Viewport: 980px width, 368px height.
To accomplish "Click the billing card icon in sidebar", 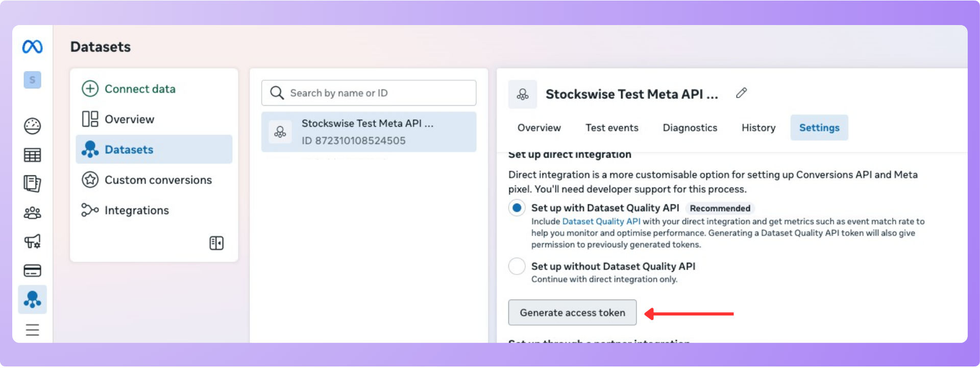I will point(32,270).
